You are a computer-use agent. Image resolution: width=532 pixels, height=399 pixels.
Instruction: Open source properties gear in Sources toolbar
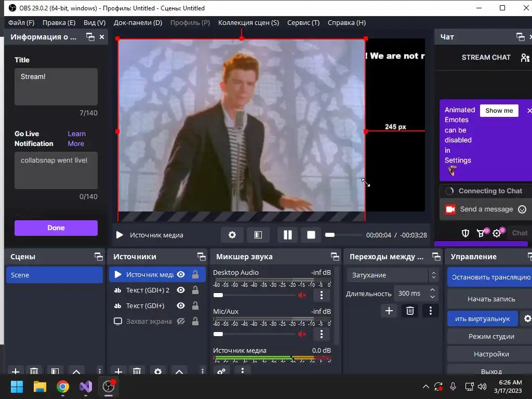tap(158, 371)
